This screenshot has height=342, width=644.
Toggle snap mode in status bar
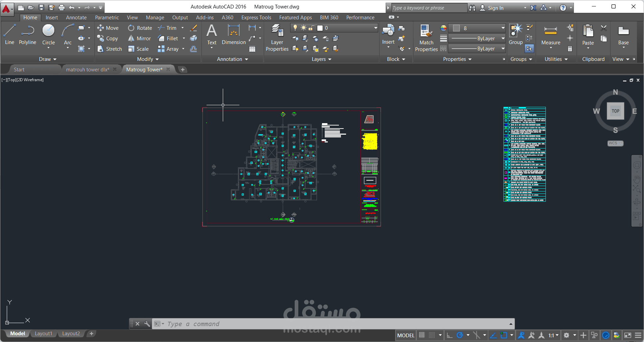(432, 335)
